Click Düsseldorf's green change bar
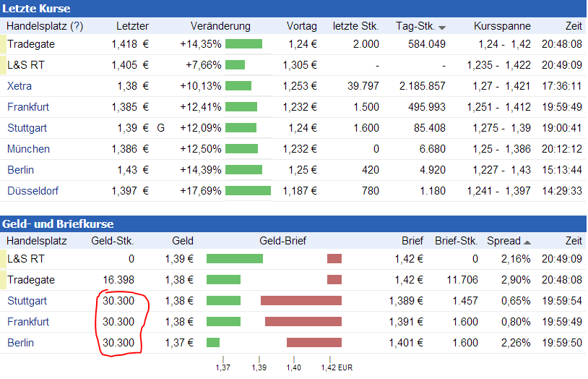This screenshot has height=379, width=588. click(x=248, y=191)
